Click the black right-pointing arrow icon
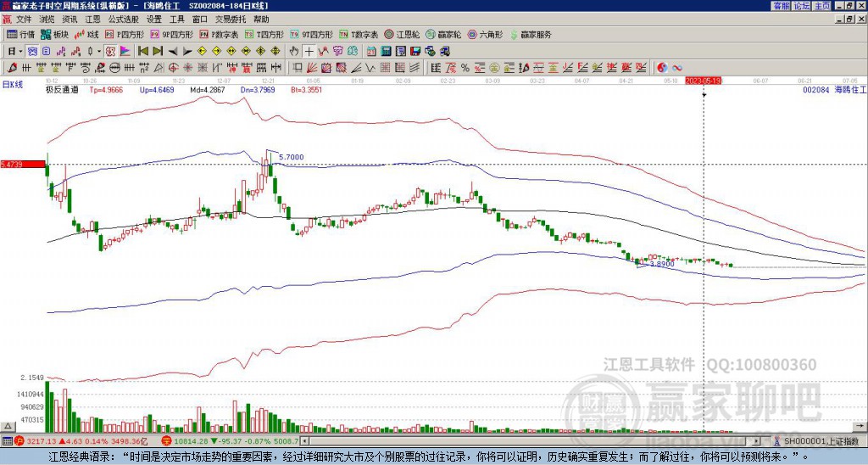 [x=187, y=51]
